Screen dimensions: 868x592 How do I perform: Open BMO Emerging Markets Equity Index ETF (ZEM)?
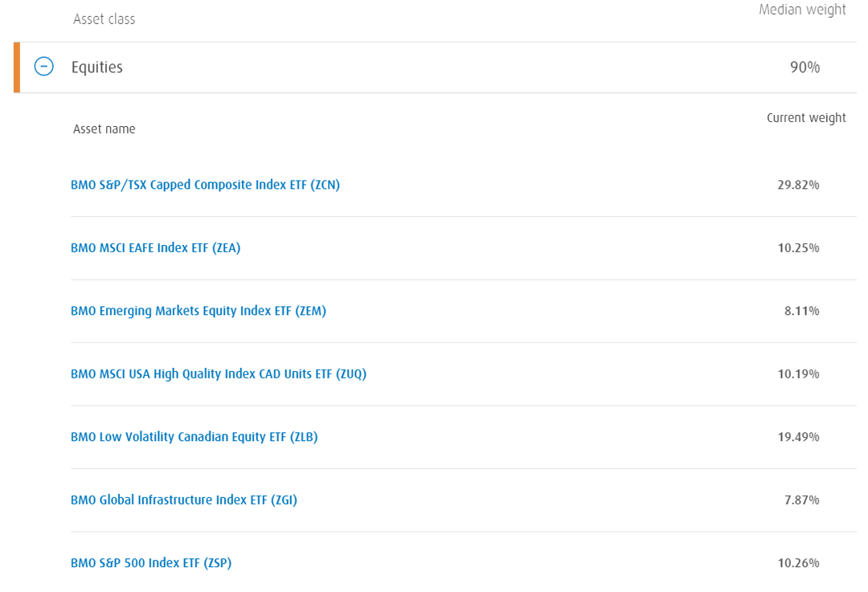point(199,311)
